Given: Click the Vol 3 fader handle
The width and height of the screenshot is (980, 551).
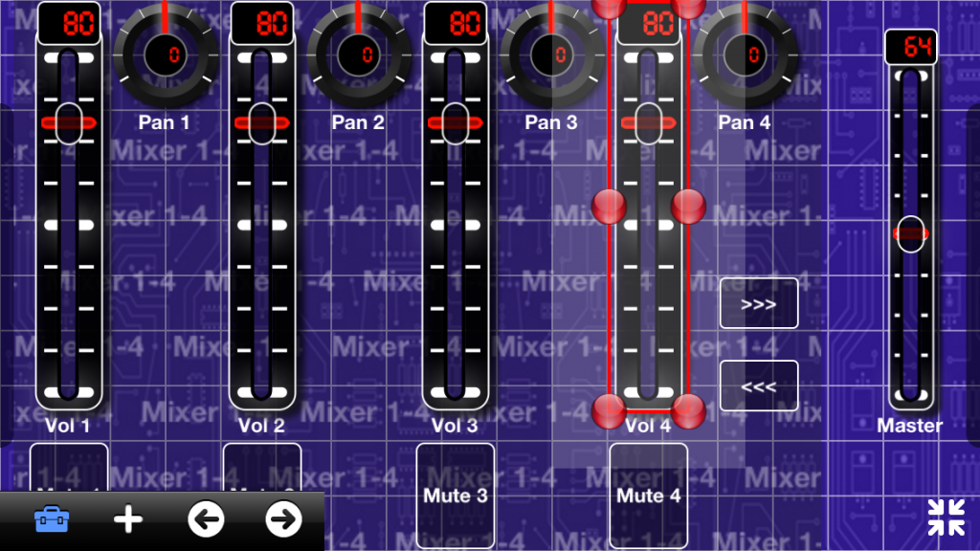Looking at the screenshot, I should [x=455, y=123].
